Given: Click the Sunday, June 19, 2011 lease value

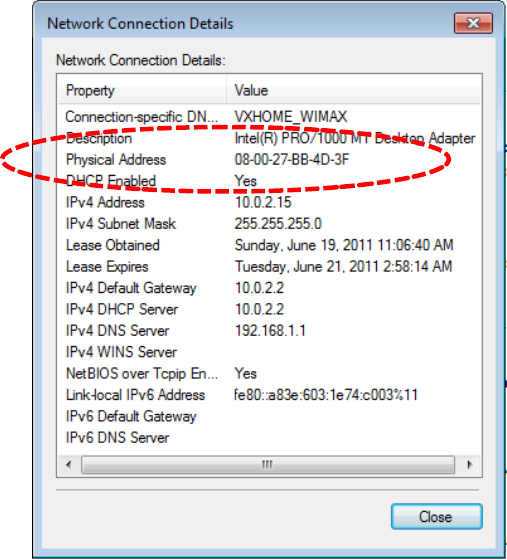Looking at the screenshot, I should tap(344, 245).
